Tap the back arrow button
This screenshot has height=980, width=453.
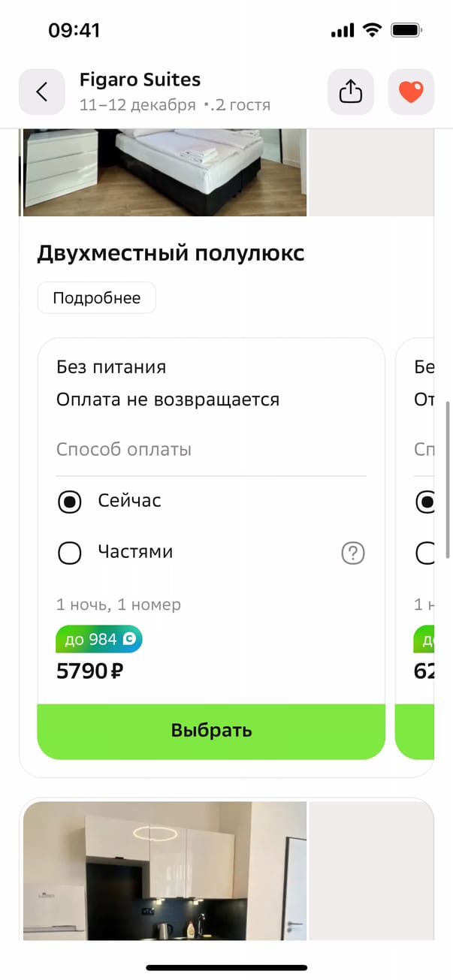point(41,92)
